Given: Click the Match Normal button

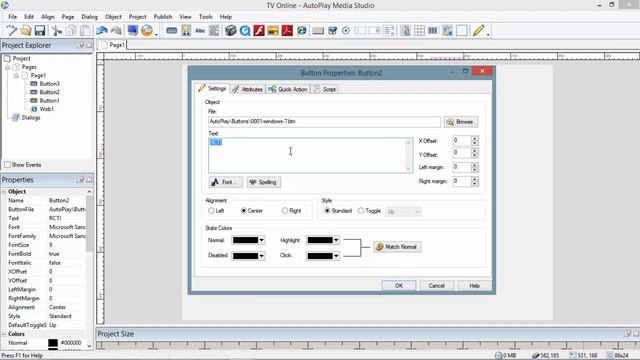Looking at the screenshot, I should point(397,247).
